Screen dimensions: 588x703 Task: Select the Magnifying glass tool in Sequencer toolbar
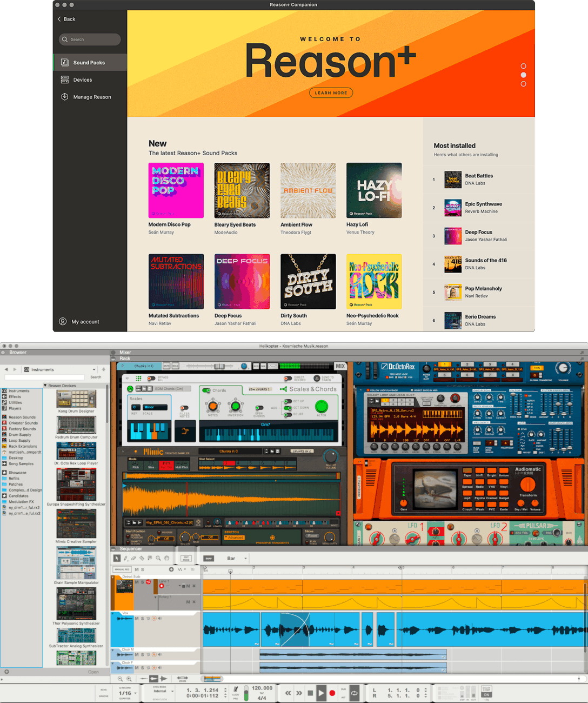[x=158, y=558]
